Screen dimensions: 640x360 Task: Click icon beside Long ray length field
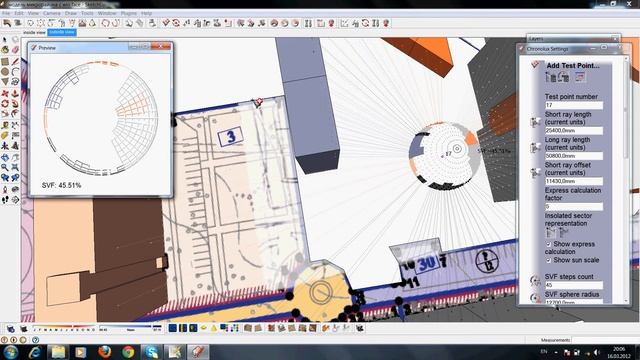coord(535,147)
